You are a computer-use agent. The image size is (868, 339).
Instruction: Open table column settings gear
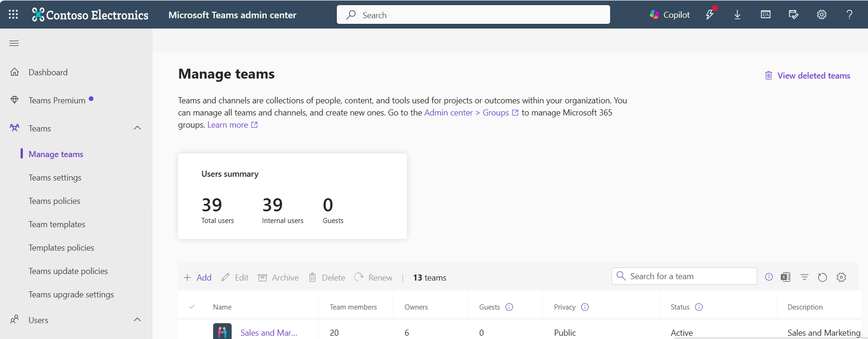coord(841,277)
